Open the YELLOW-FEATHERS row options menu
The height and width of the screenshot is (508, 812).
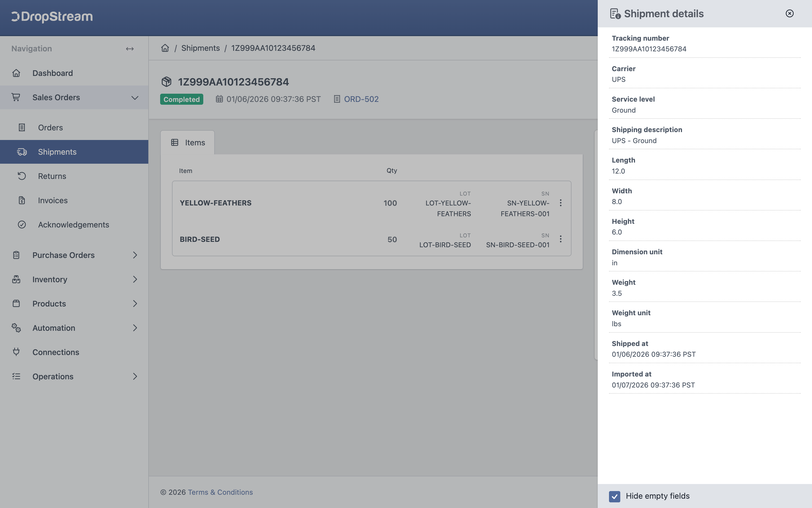pos(560,203)
